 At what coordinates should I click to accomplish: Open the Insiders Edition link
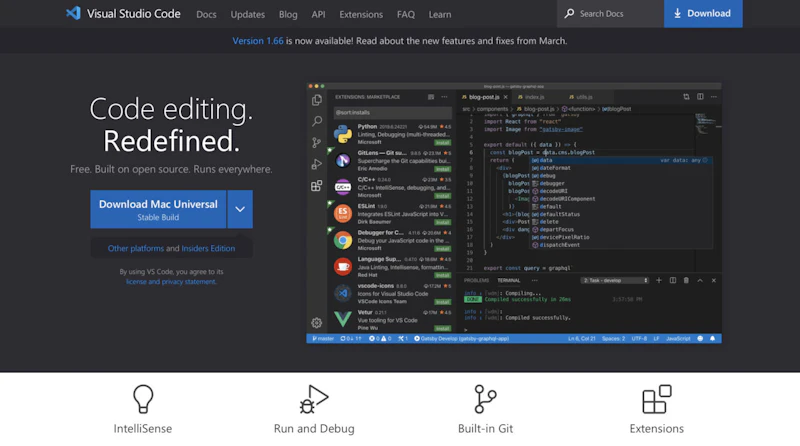(x=208, y=249)
